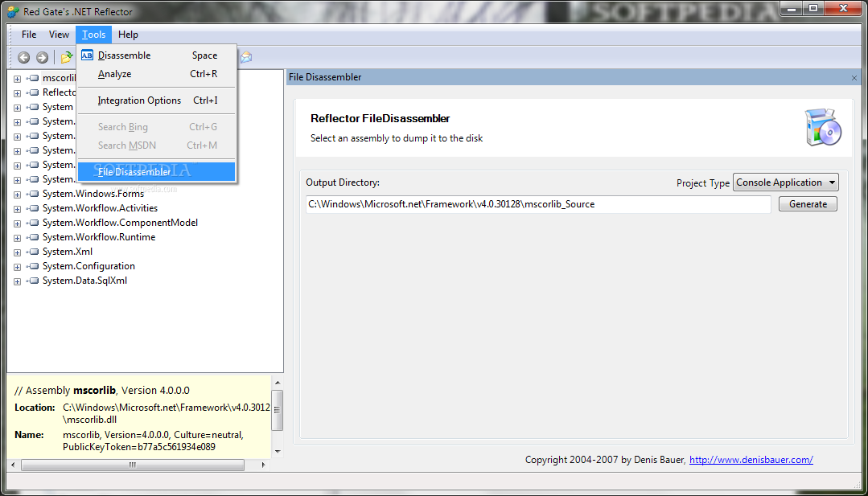The height and width of the screenshot is (496, 868).
Task: Close the File Disassembler panel
Action: [854, 78]
